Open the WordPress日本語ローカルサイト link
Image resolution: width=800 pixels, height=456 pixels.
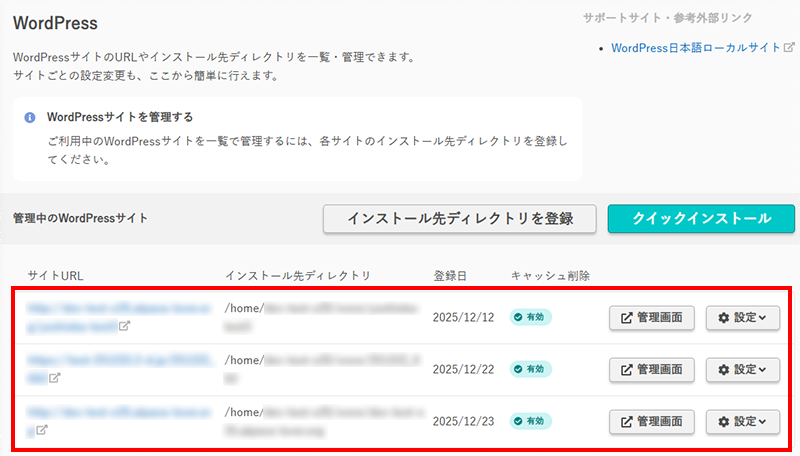(x=695, y=47)
